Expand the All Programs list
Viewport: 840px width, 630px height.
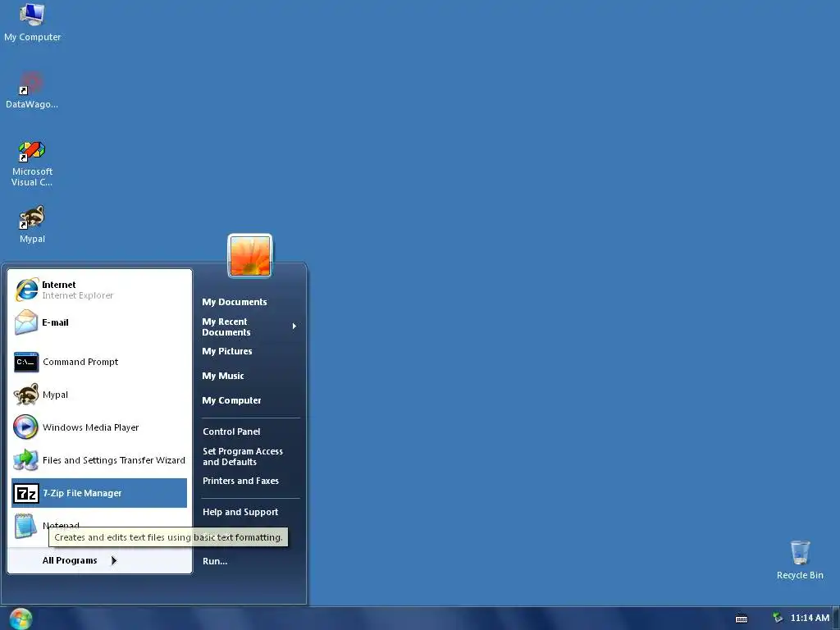(x=80, y=560)
